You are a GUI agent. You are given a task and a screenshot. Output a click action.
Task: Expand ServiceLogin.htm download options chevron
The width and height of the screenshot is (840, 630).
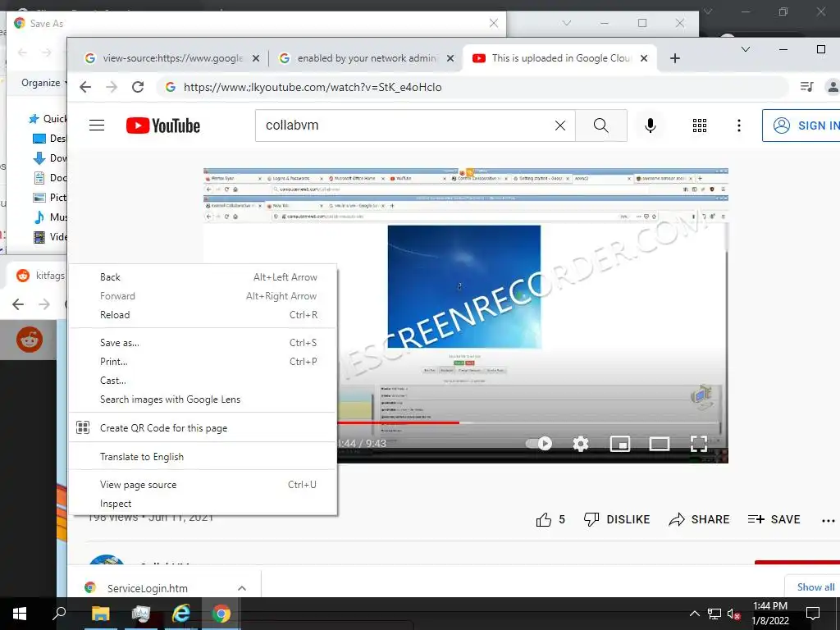(242, 588)
